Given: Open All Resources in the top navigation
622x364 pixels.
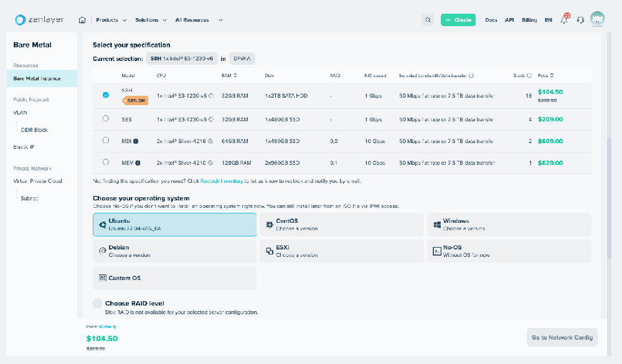Looking at the screenshot, I should (192, 20).
